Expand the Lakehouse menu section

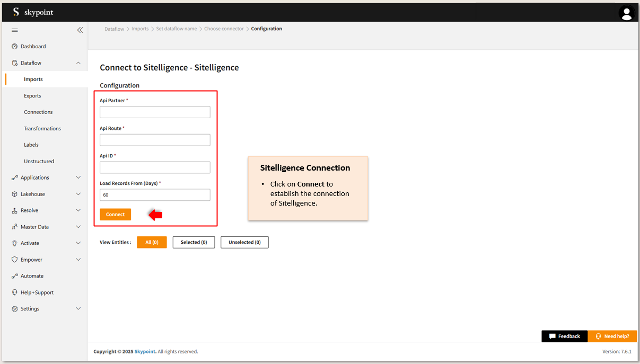[78, 194]
